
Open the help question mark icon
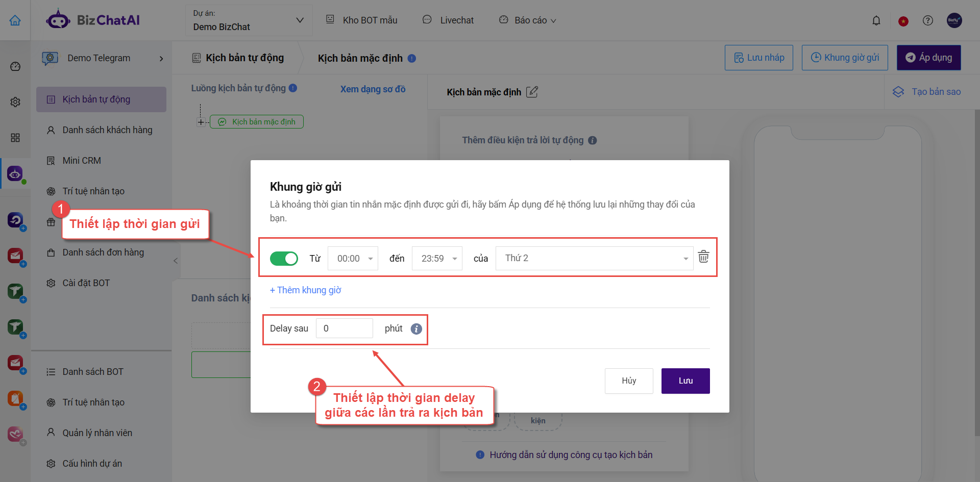(928, 20)
